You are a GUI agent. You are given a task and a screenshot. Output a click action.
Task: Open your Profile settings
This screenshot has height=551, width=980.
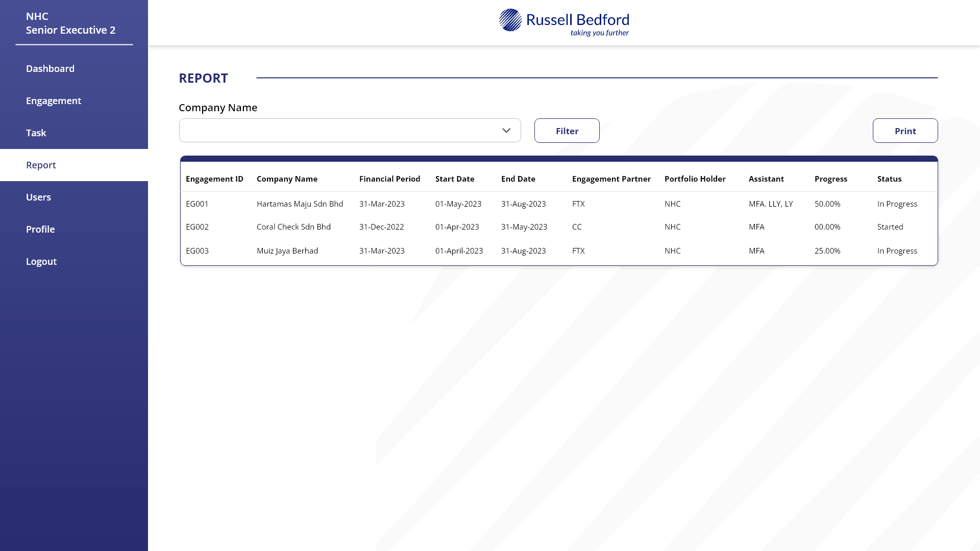(40, 229)
